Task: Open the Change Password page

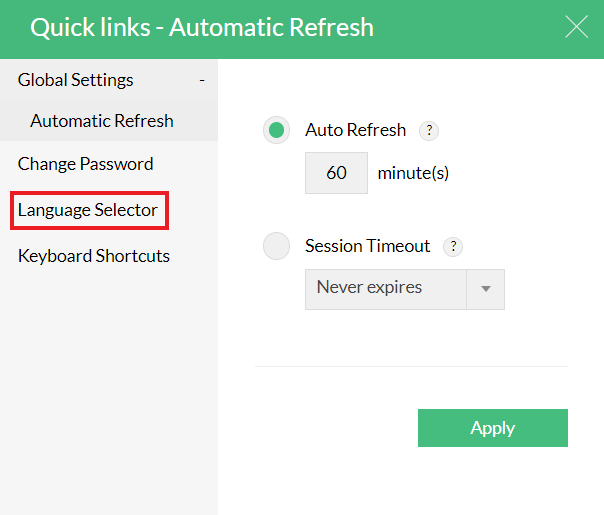Action: pos(86,164)
